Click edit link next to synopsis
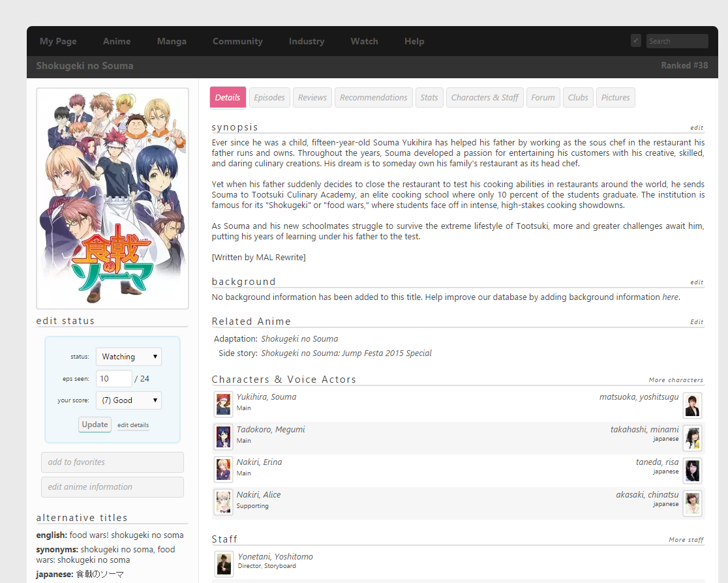Image resolution: width=728 pixels, height=583 pixels. pos(697,128)
